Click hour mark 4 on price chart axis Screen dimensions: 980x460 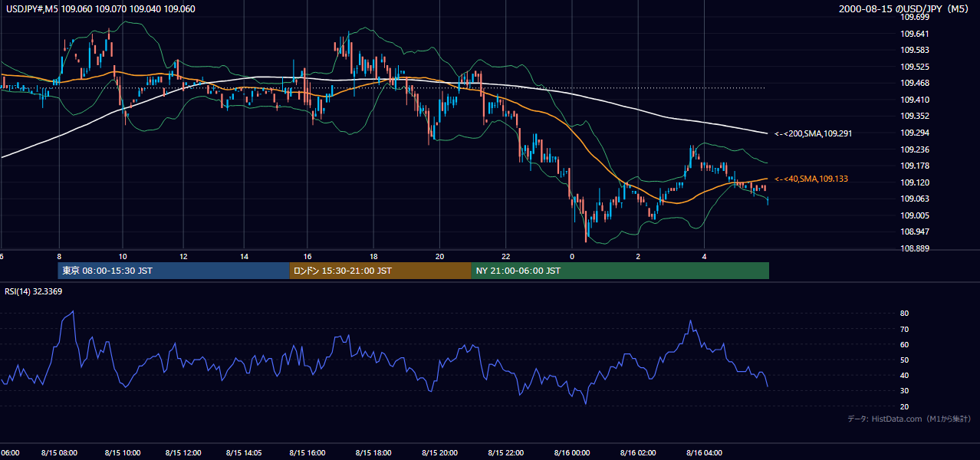coord(705,255)
